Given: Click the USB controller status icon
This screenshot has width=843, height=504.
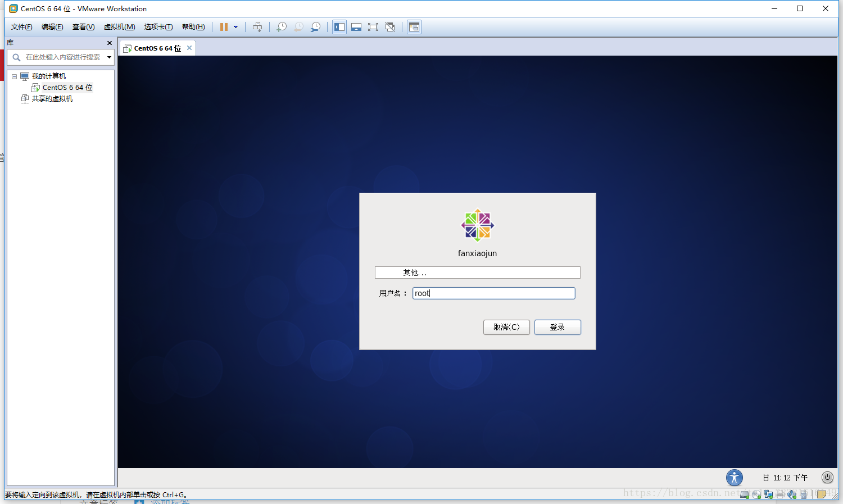Looking at the screenshot, I should click(804, 494).
